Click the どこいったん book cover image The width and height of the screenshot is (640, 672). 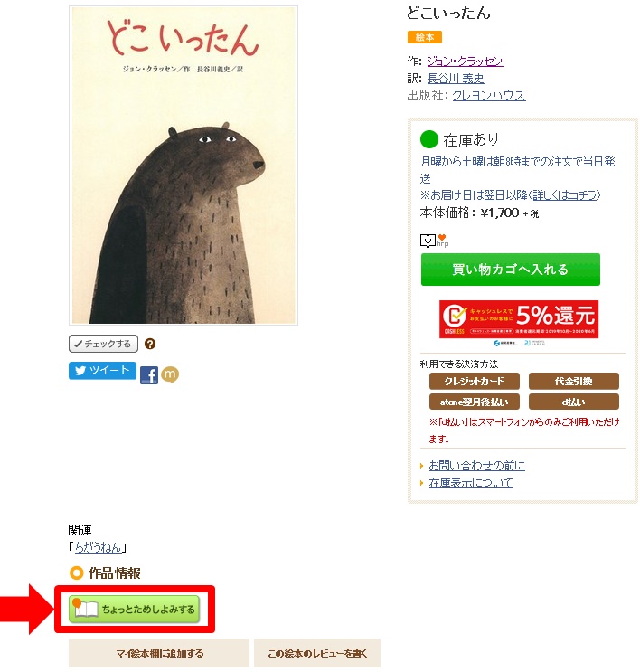click(x=184, y=166)
